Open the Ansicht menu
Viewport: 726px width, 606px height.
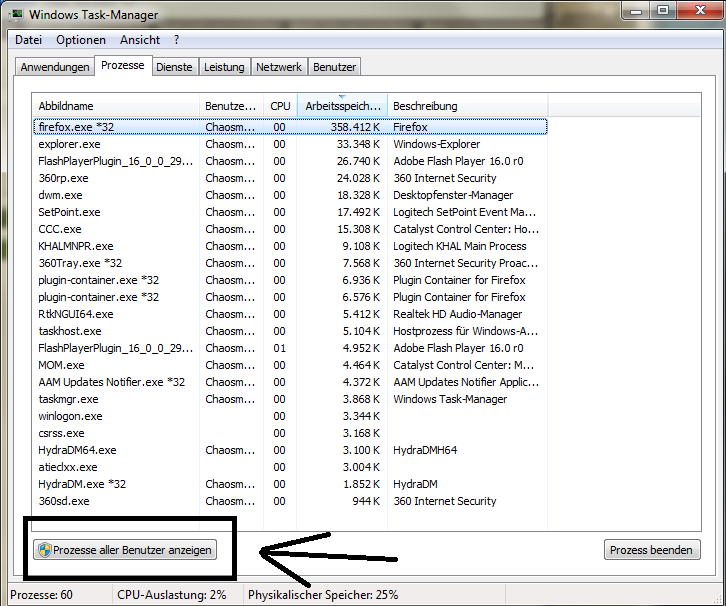pos(140,40)
